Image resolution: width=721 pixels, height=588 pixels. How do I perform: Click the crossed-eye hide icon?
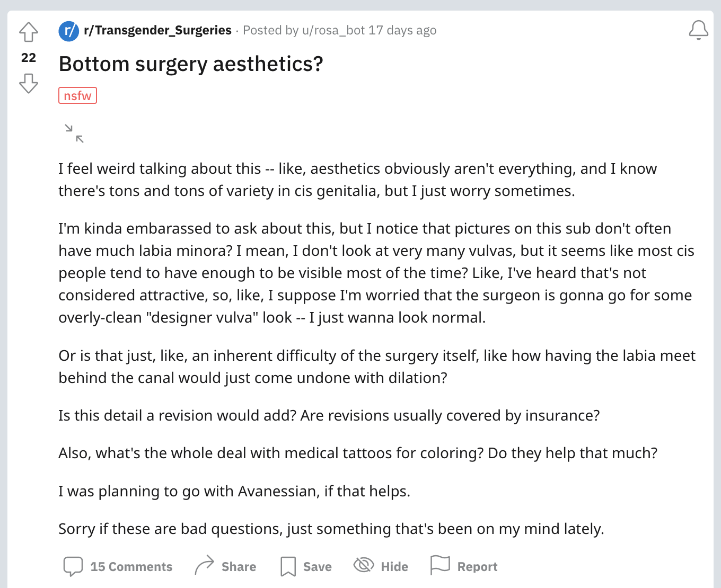(x=364, y=565)
